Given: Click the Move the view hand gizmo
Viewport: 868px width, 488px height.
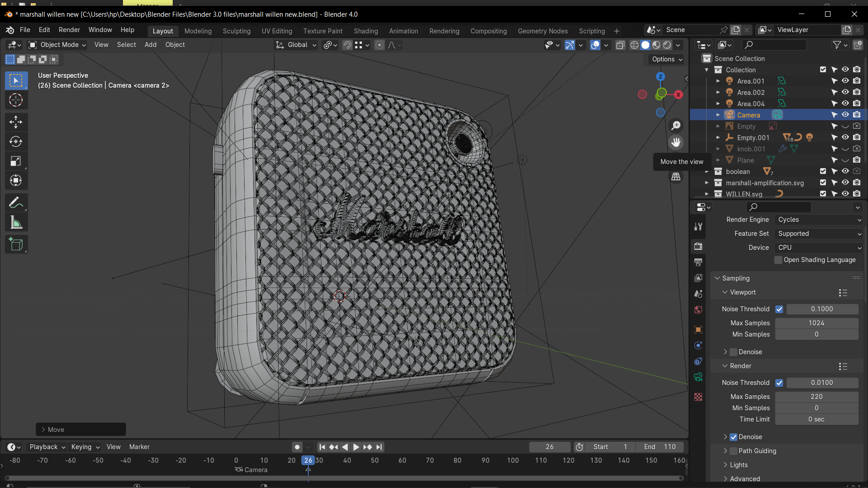Looking at the screenshot, I should coord(676,142).
